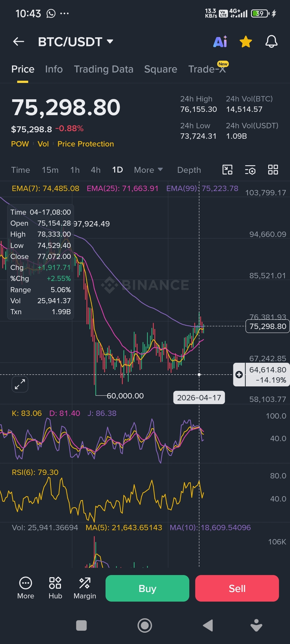Open the AI assistant icon
Screen dimensions: 290x644
click(220, 42)
